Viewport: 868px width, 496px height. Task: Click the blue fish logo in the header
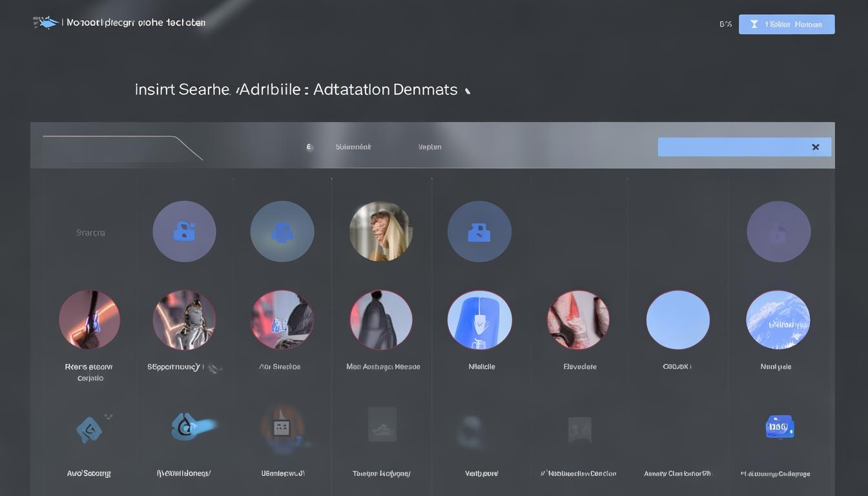46,23
